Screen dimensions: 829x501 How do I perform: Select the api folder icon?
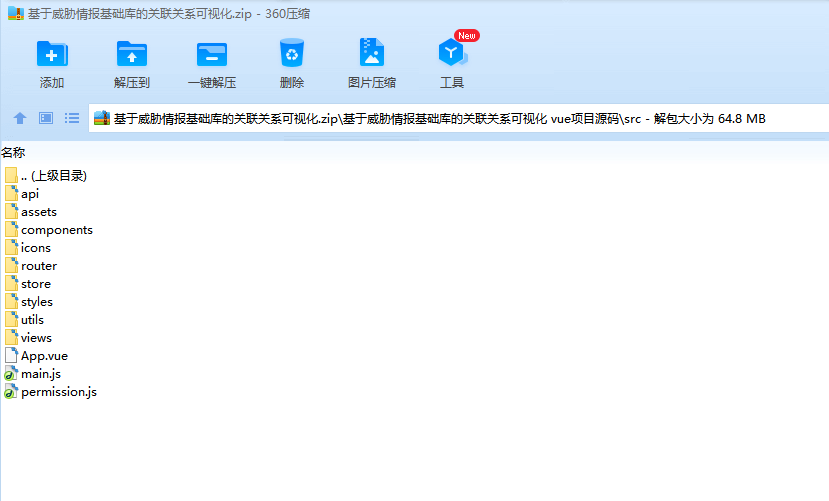click(x=11, y=193)
